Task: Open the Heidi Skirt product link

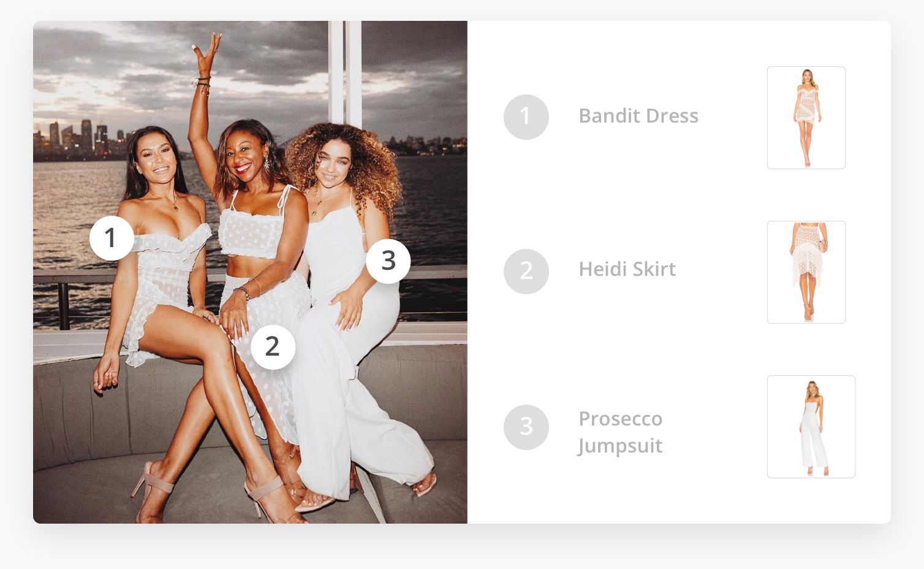Action: (627, 269)
